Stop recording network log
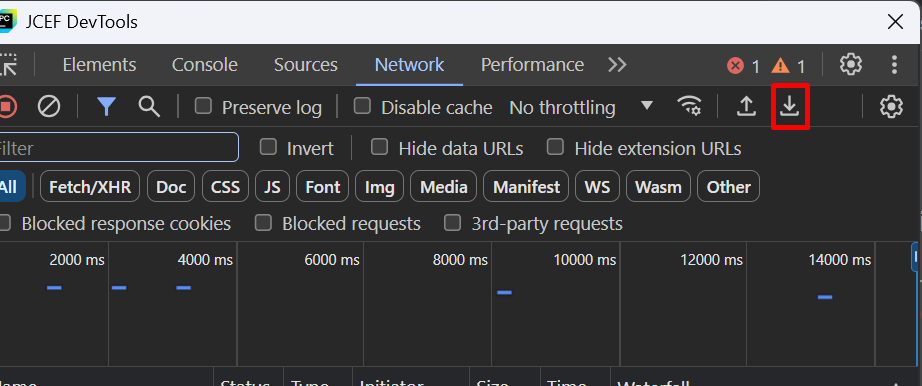 click(x=7, y=107)
